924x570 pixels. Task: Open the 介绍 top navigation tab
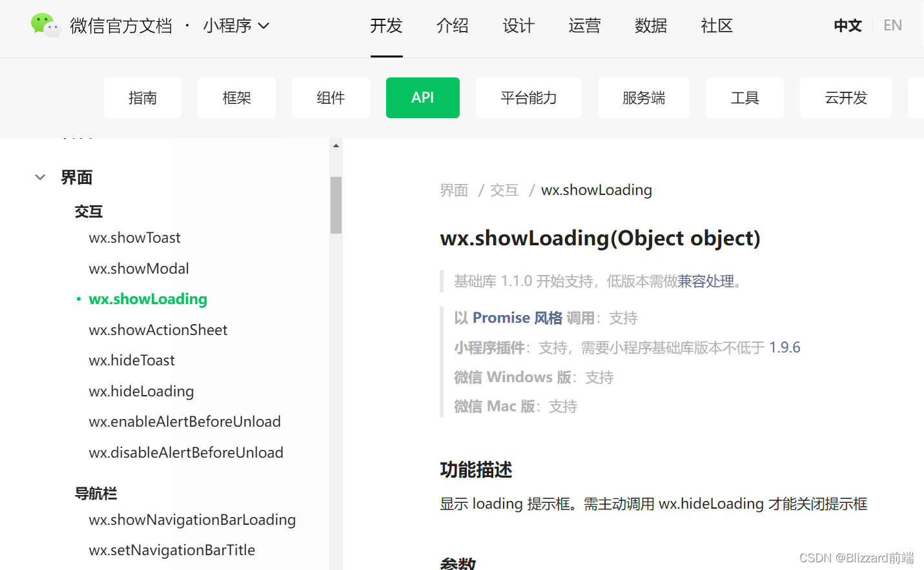coord(453,26)
